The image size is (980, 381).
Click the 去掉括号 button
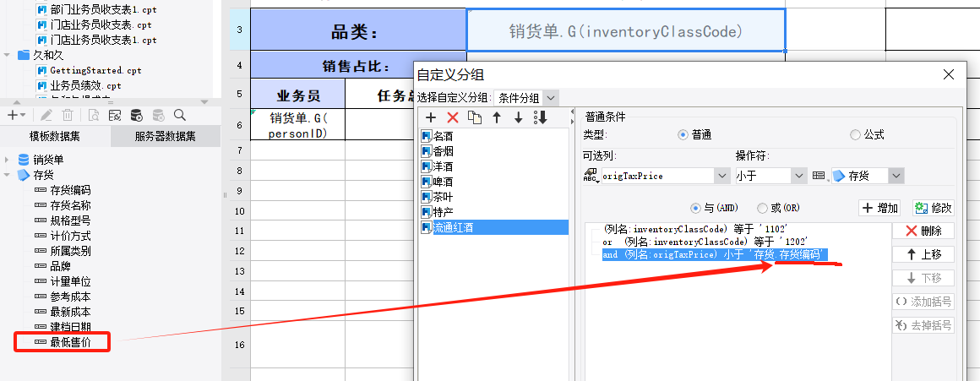coord(923,325)
